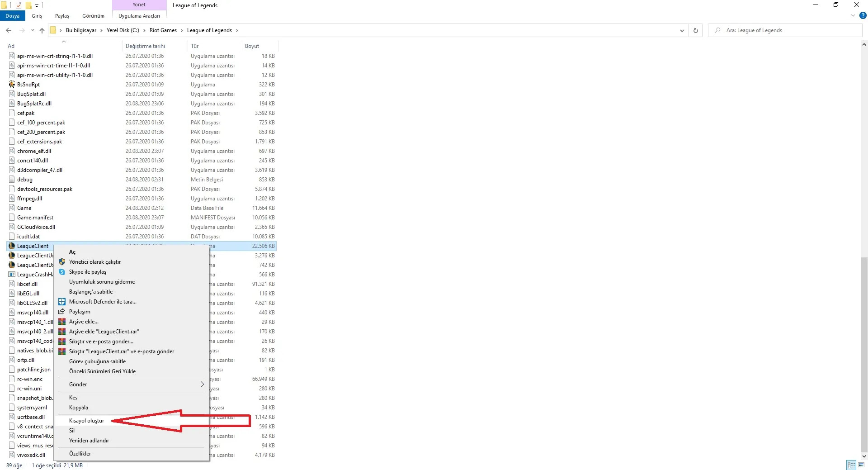Expand chevron after Riot Games breadcrumb
The width and height of the screenshot is (868, 470).
click(182, 30)
